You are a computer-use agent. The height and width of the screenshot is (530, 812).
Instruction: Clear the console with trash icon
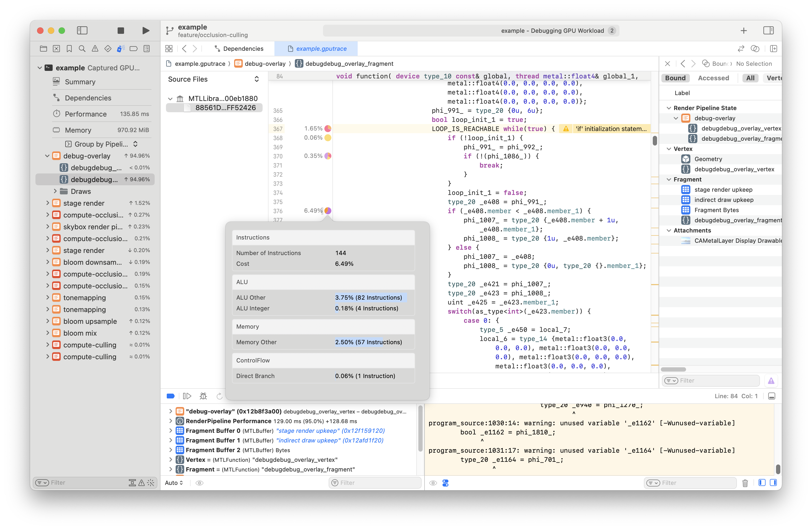click(745, 483)
